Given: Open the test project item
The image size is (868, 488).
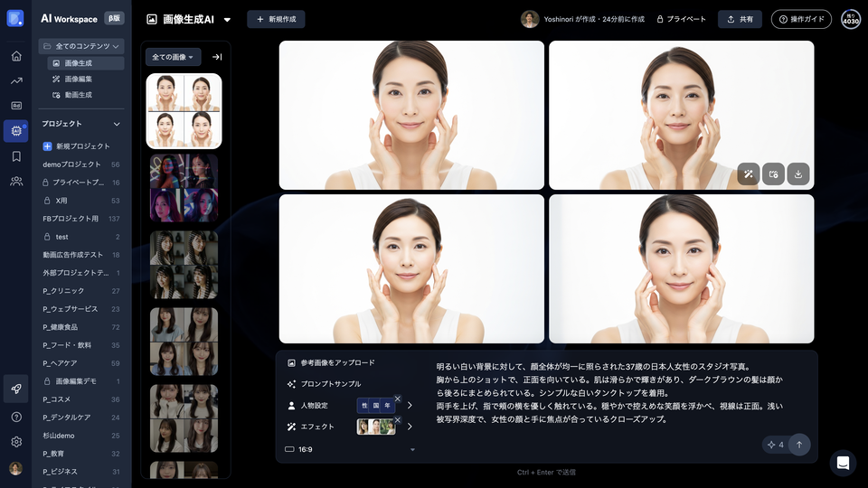Looking at the screenshot, I should point(81,237).
